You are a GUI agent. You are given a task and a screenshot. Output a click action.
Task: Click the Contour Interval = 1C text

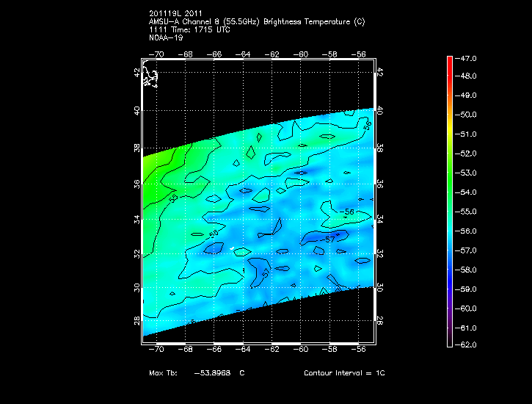[344, 373]
